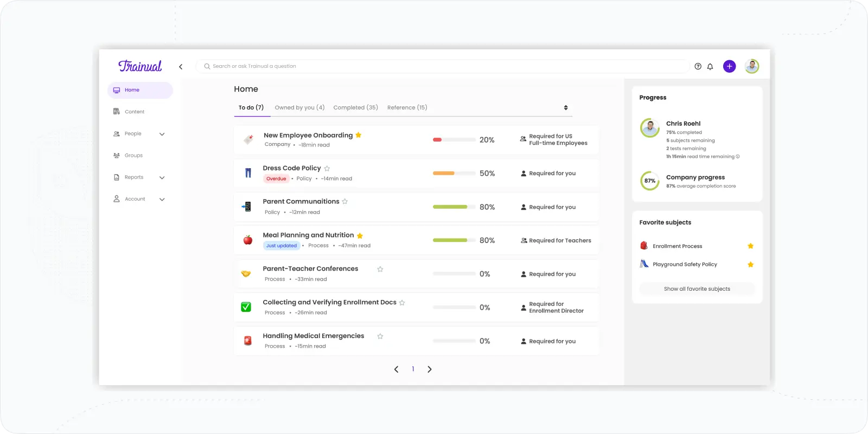Click the People icon in the sidebar

tap(117, 133)
